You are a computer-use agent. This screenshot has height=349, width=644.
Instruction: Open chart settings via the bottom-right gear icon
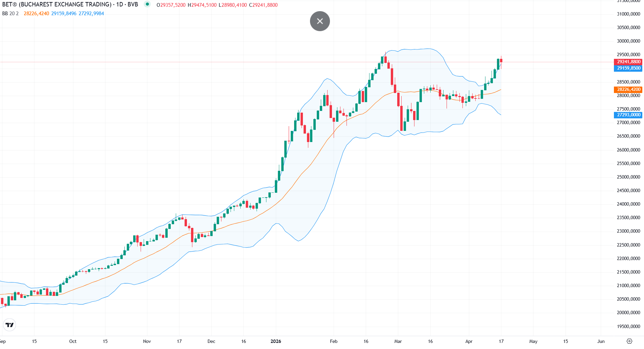click(629, 341)
